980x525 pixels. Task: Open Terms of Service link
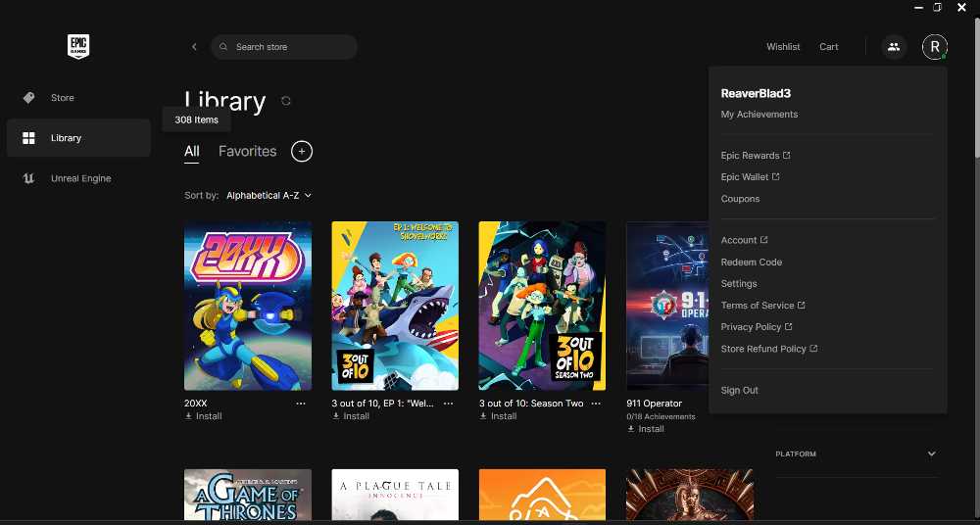click(x=762, y=306)
